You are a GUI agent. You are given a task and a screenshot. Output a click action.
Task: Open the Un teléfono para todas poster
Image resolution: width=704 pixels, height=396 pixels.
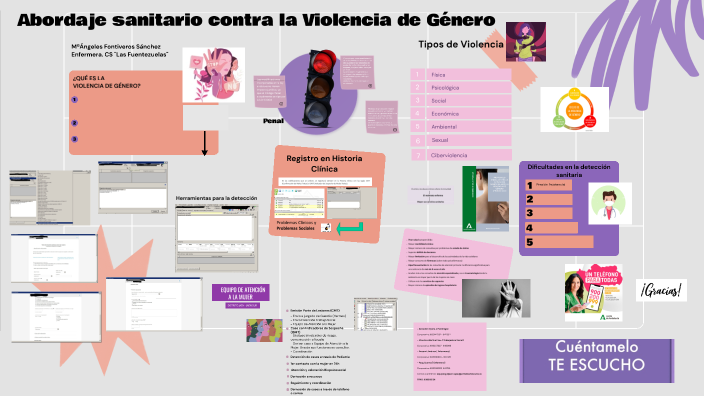[594, 293]
